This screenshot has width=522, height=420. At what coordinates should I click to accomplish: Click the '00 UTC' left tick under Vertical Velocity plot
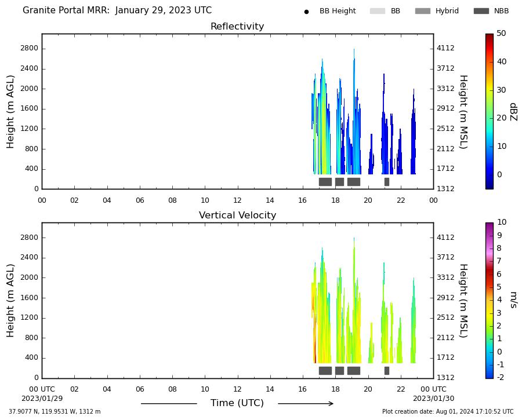click(42, 389)
